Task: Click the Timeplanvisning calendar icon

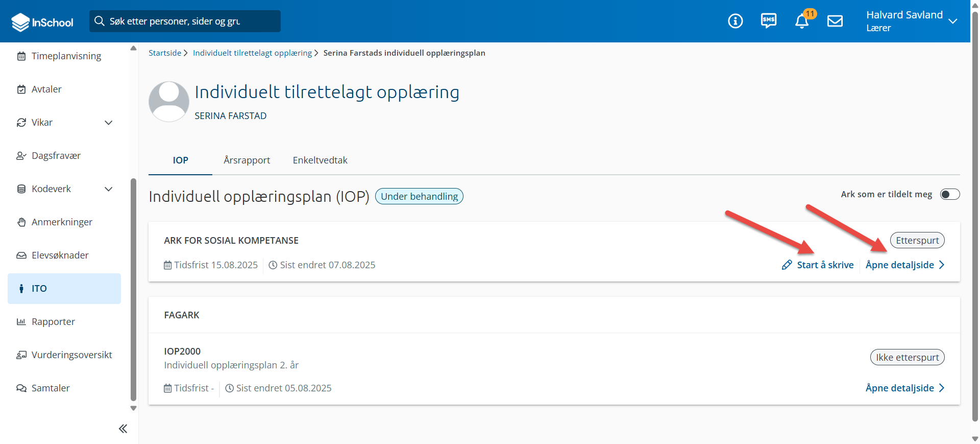Action: click(x=21, y=56)
